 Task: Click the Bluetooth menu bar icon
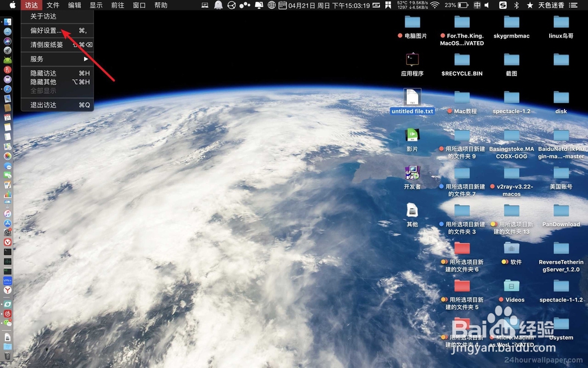pyautogui.click(x=516, y=5)
